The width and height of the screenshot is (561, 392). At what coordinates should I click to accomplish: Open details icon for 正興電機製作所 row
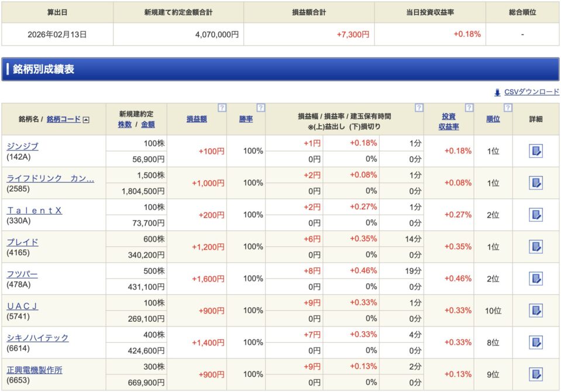coord(536,374)
